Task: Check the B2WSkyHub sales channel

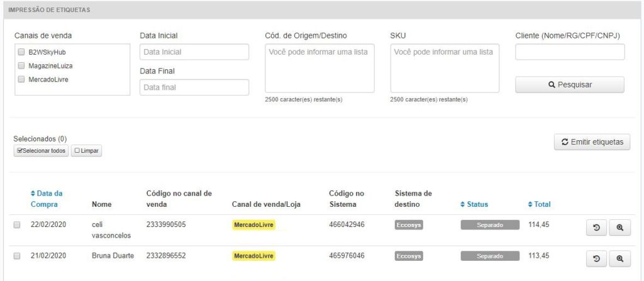Action: [21, 52]
